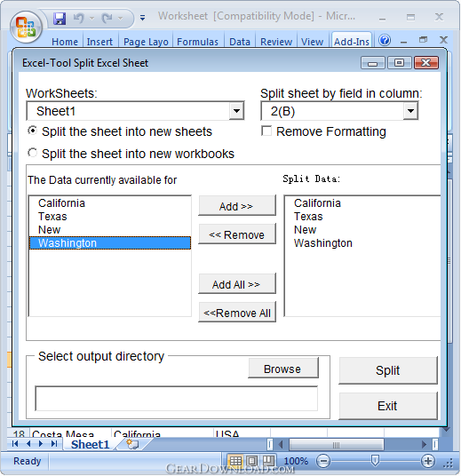
Task: Click the Exit button
Action: (x=388, y=406)
